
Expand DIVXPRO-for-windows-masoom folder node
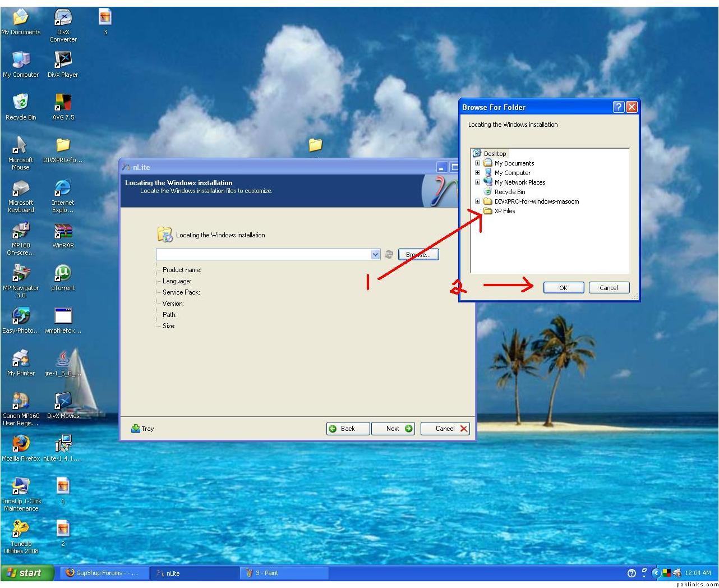[477, 201]
